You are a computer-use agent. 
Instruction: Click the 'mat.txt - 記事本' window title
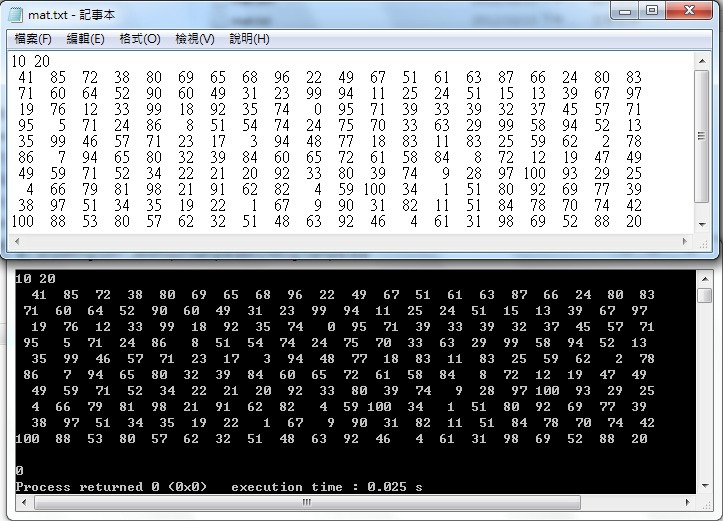(71, 15)
